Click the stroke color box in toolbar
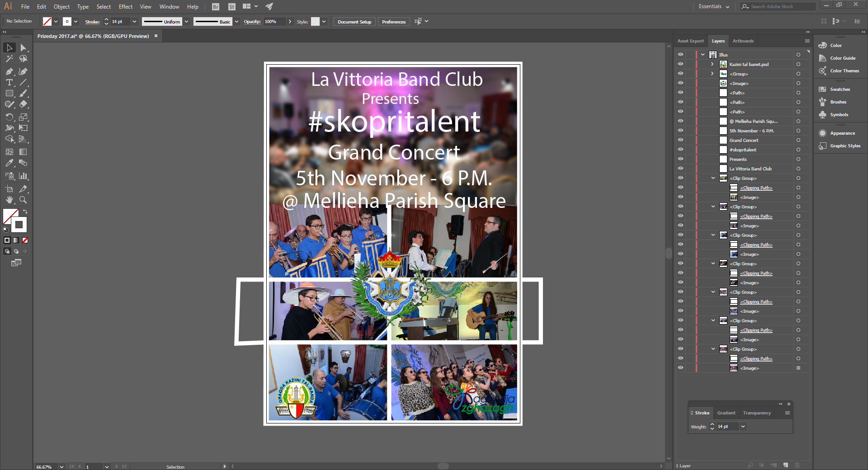This screenshot has height=470, width=868. tap(19, 225)
